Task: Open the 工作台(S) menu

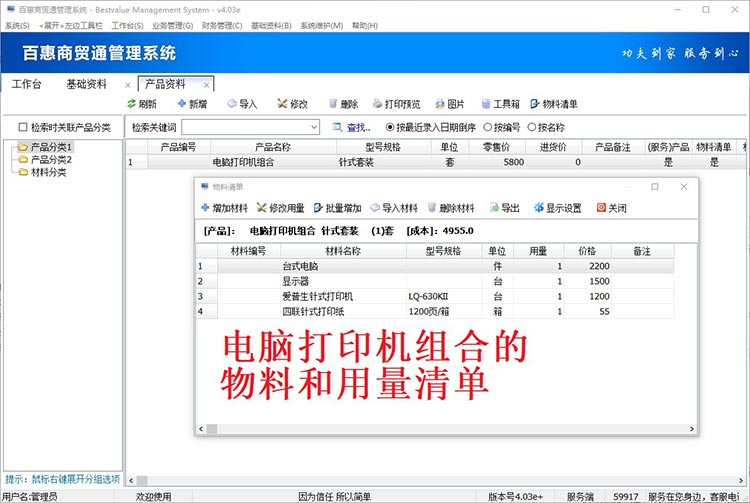Action: pyautogui.click(x=127, y=25)
